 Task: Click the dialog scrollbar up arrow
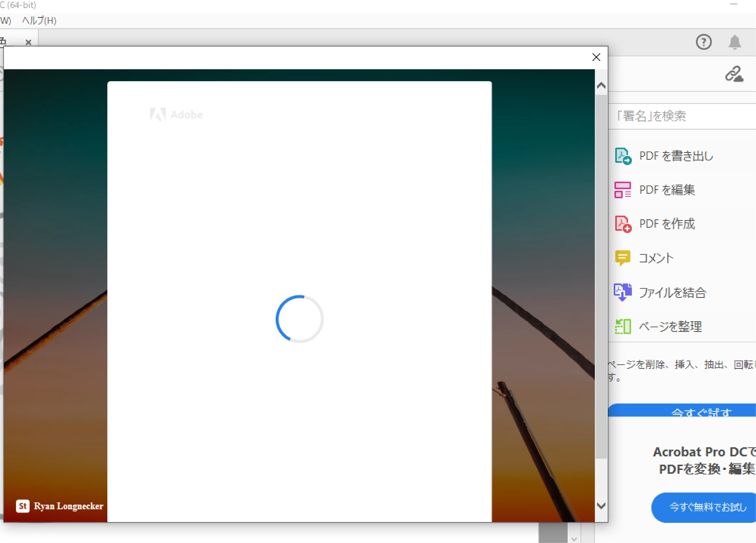(x=601, y=86)
